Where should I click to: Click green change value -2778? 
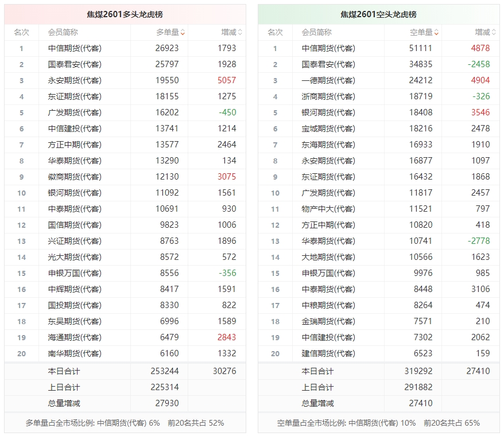[479, 241]
